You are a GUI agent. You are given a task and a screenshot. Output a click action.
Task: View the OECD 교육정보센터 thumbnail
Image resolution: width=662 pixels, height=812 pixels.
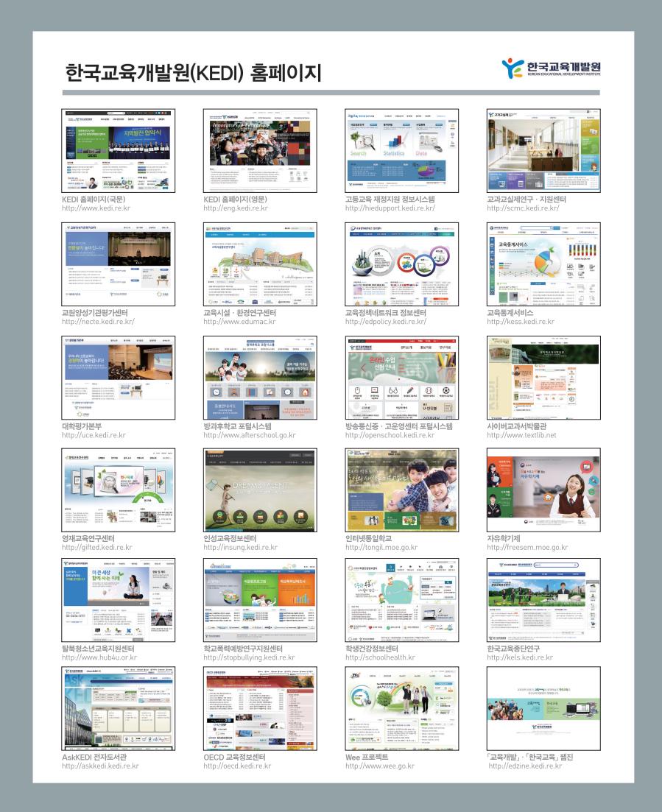coord(260,708)
